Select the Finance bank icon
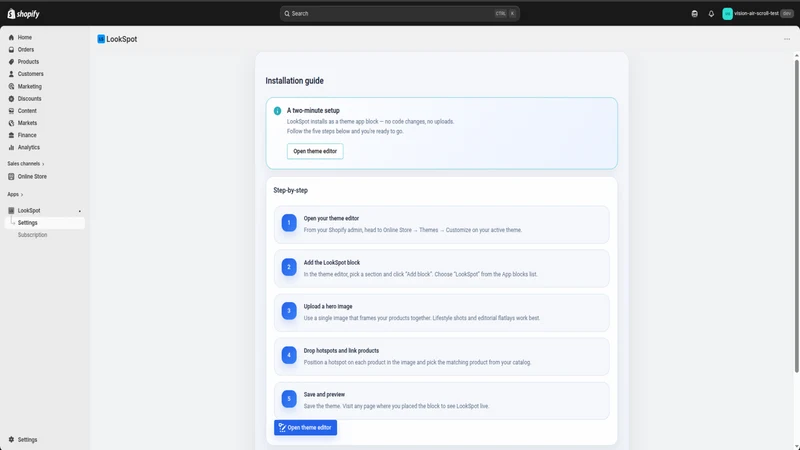800x450 pixels. (x=11, y=135)
